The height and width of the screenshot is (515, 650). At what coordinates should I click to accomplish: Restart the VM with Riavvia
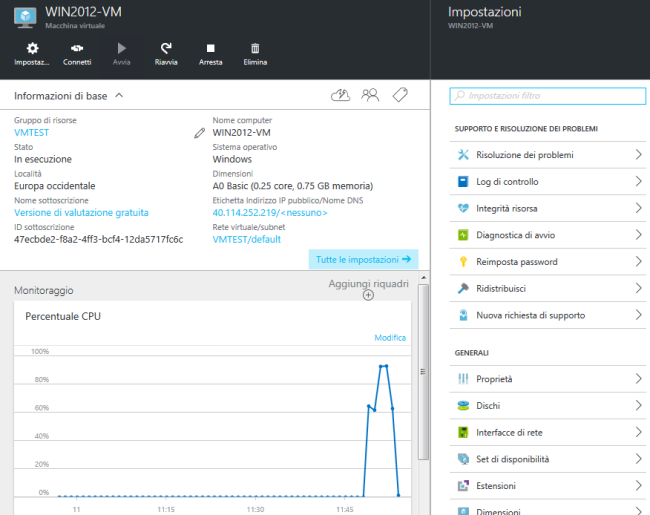pos(166,53)
